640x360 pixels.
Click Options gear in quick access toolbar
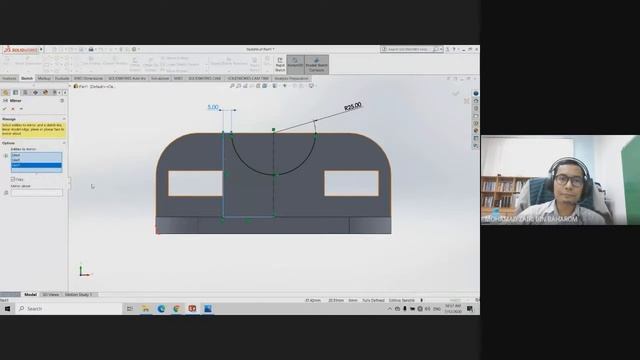134,49
